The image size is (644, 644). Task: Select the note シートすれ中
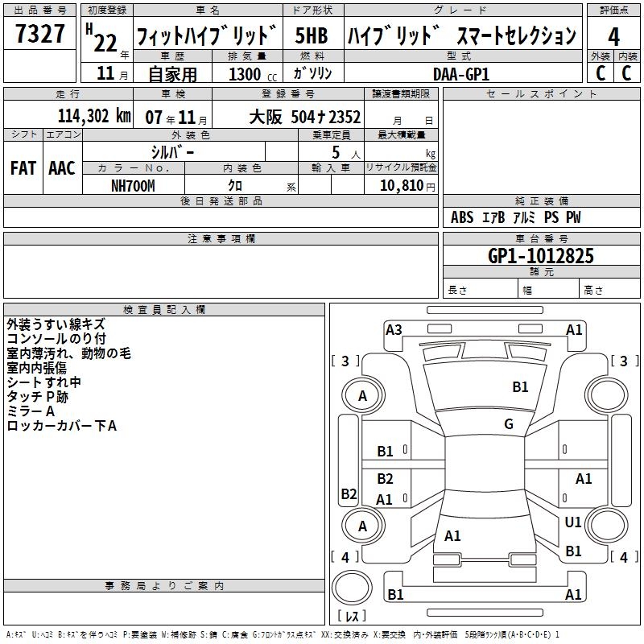[x=44, y=382]
